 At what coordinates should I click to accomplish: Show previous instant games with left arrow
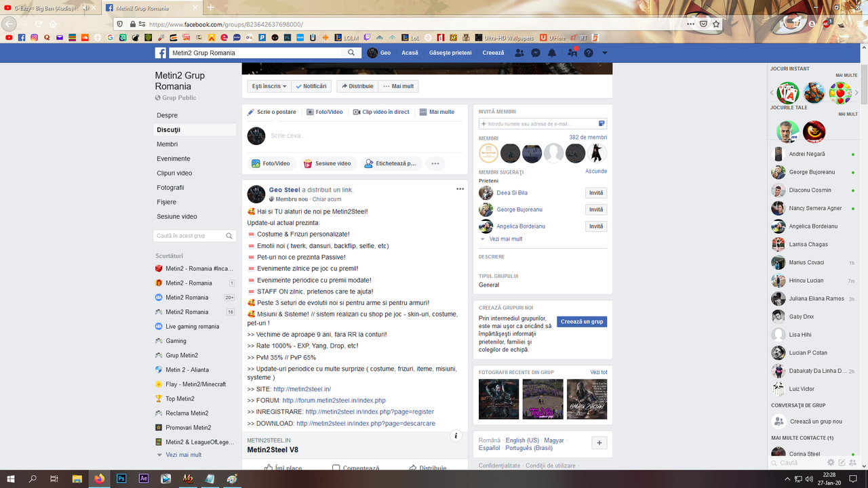pos(772,93)
